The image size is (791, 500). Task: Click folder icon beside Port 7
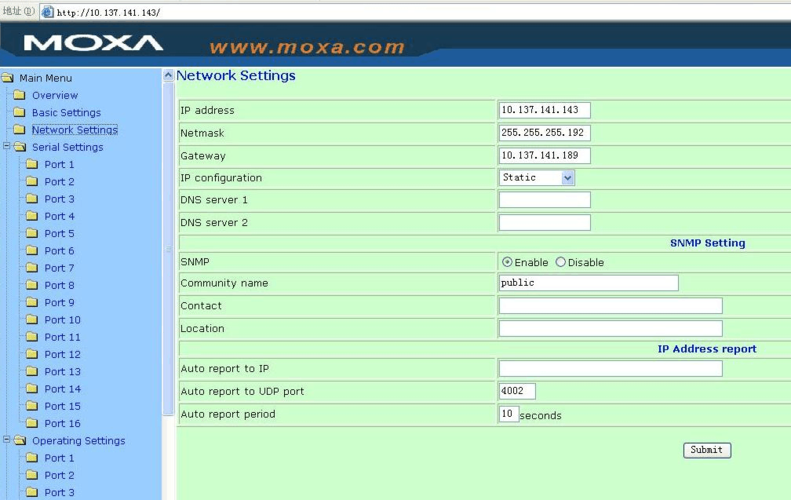(32, 267)
